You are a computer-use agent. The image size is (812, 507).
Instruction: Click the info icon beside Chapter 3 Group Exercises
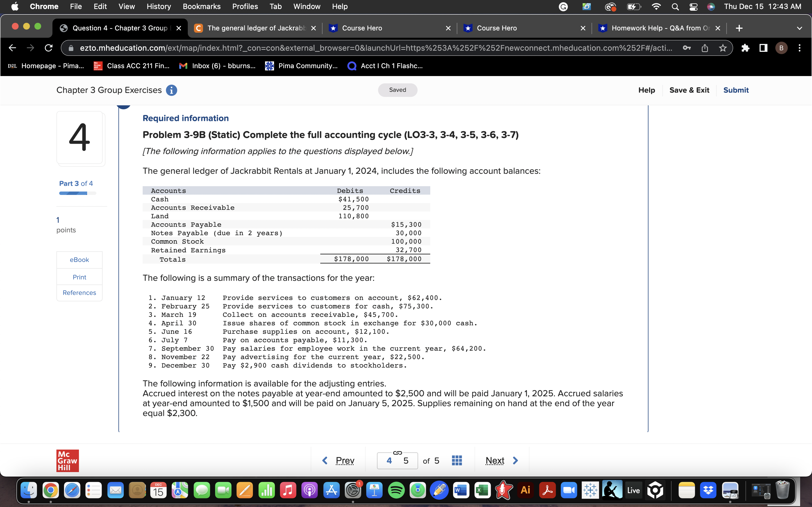point(171,90)
